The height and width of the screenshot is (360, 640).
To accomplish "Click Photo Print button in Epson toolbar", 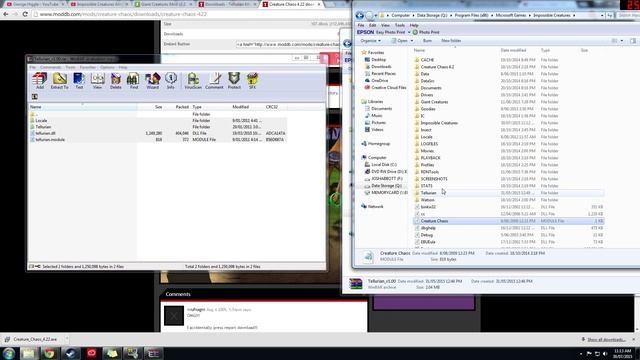I will pos(426,32).
